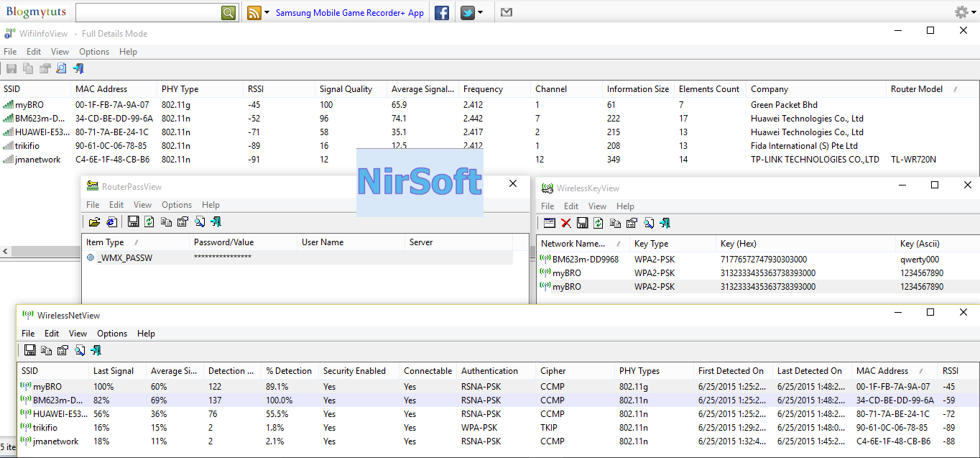Open View menu in RouterPassView
Image resolution: width=980 pixels, height=458 pixels.
pyautogui.click(x=143, y=205)
